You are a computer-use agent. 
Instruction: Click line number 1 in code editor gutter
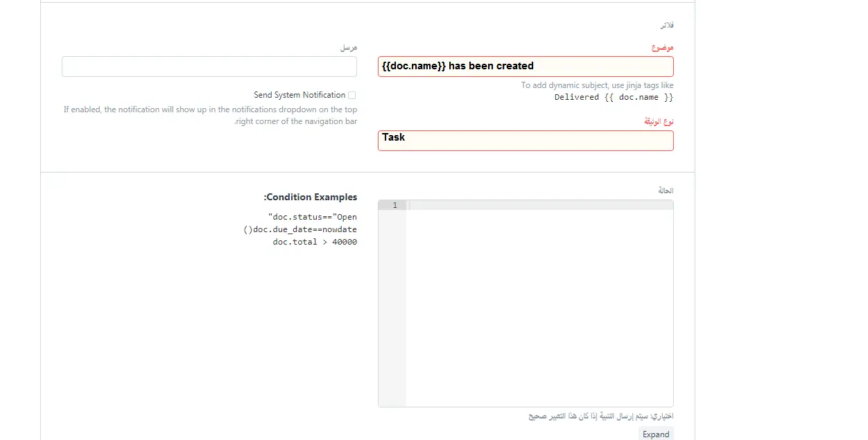click(395, 205)
